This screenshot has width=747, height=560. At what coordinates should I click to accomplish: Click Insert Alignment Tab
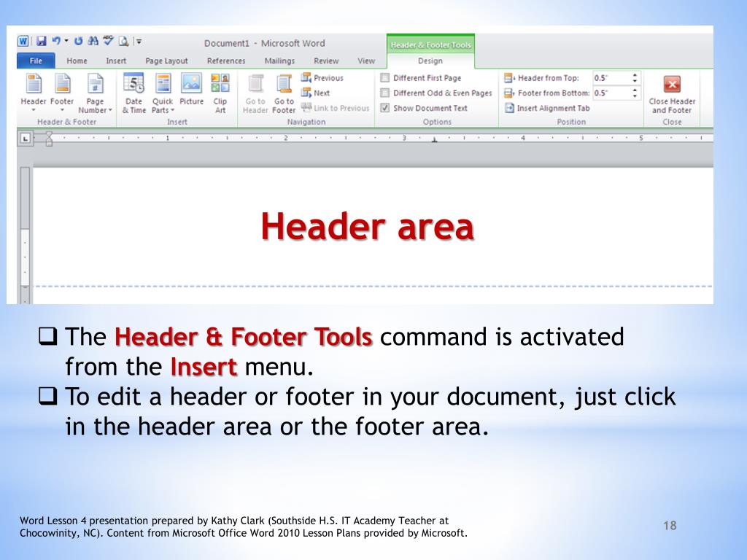[547, 108]
